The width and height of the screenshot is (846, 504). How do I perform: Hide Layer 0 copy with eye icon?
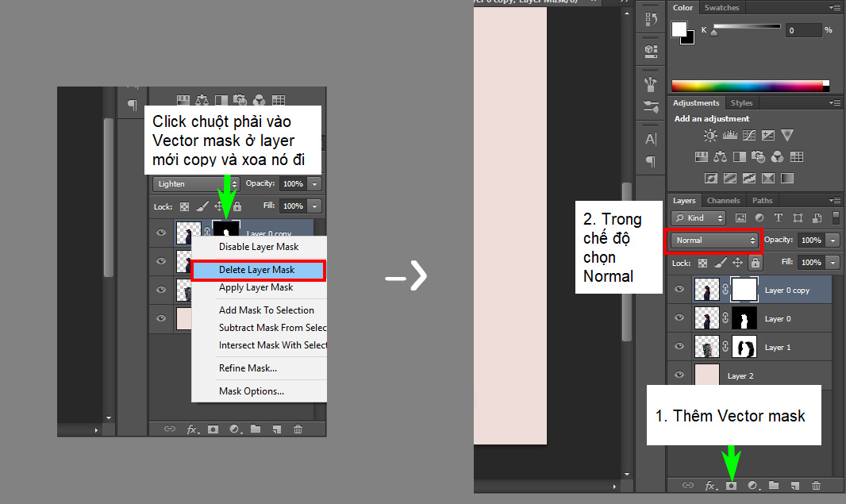point(679,290)
